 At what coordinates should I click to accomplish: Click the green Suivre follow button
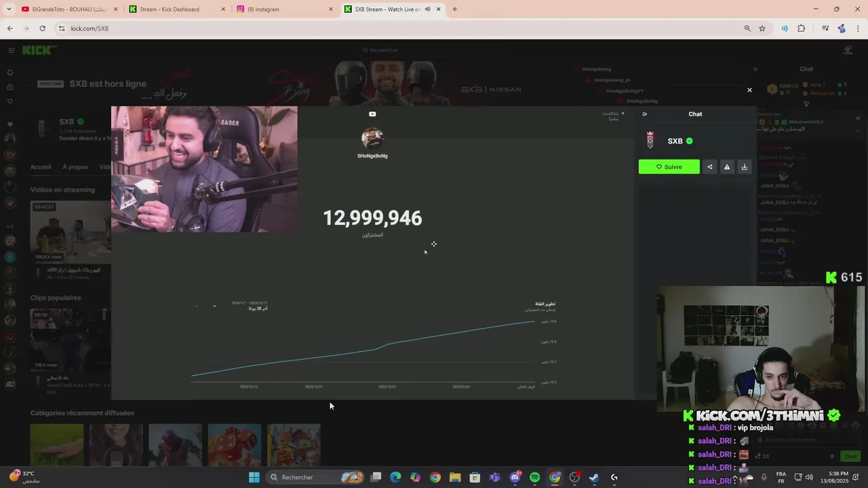669,167
